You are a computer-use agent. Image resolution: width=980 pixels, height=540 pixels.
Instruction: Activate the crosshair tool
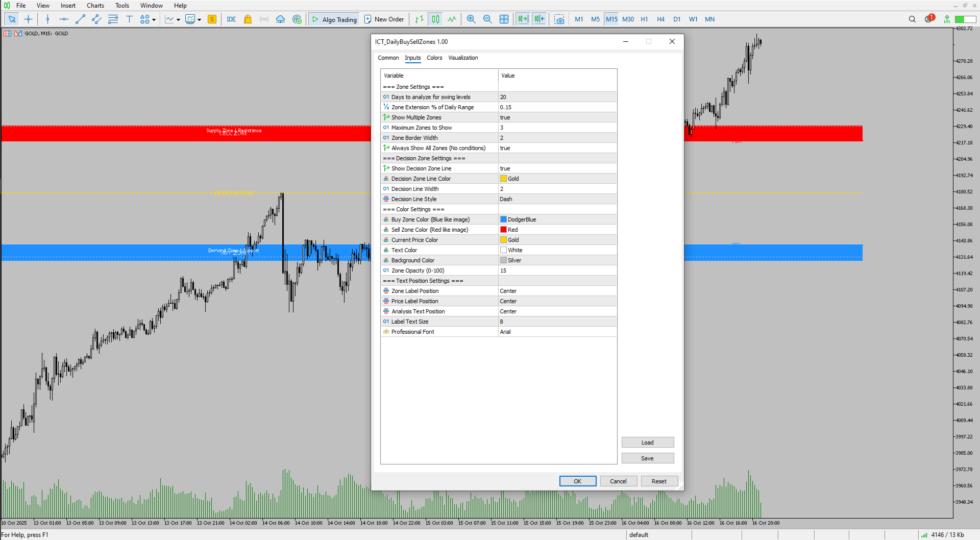click(x=29, y=19)
